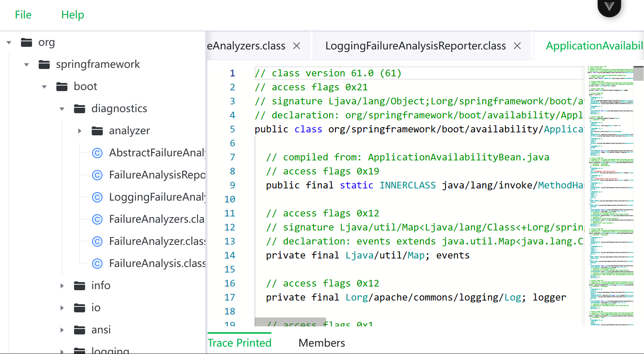Collapse the springframework folder arrow
This screenshot has height=354, width=644.
pos(27,65)
